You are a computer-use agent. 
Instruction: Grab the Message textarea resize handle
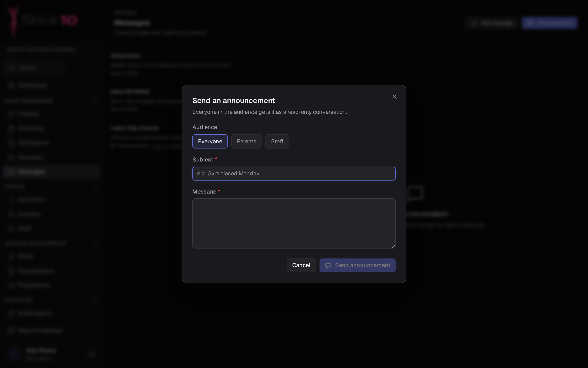tap(393, 246)
